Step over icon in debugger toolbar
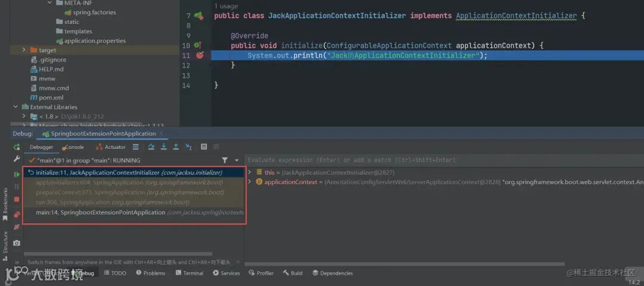The image size is (644, 286). point(151,147)
